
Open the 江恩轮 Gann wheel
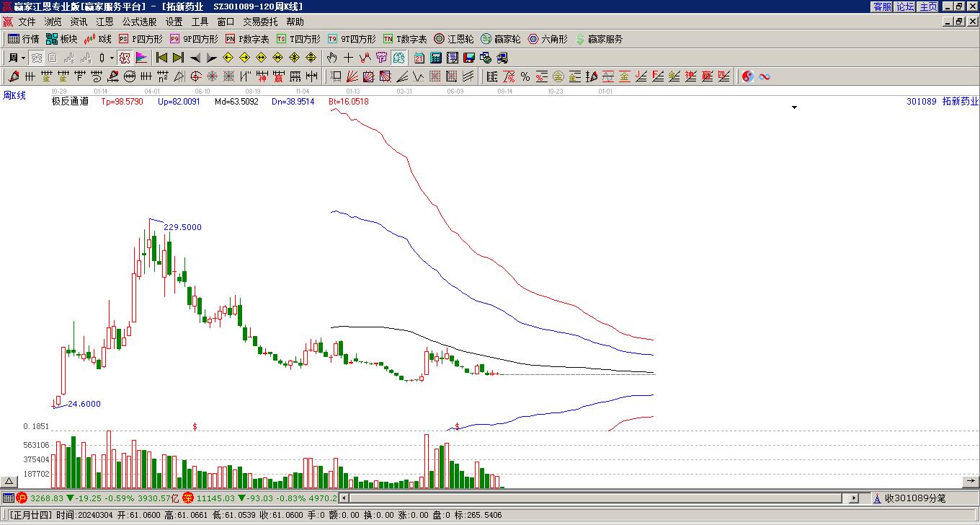click(x=454, y=39)
